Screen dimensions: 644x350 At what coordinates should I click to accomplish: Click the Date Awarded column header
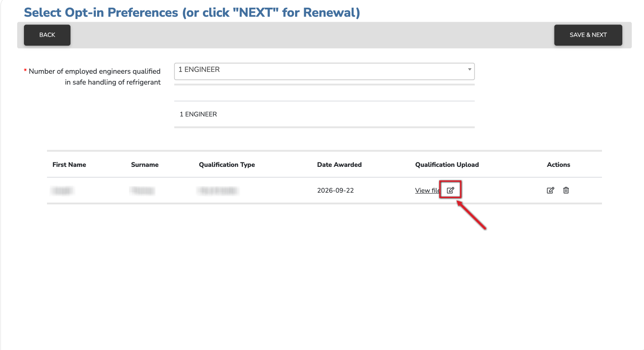[339, 165]
